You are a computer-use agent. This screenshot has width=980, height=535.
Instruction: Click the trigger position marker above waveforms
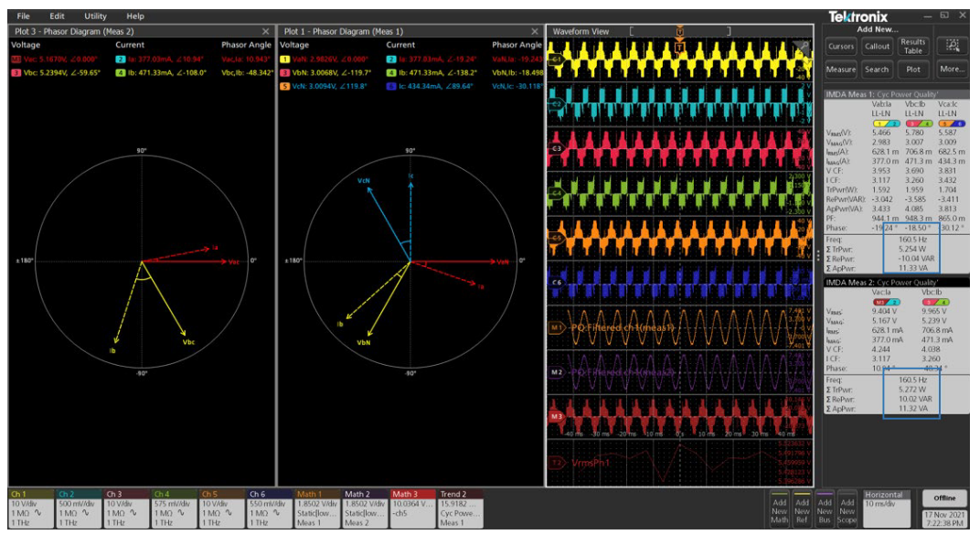pos(681,29)
